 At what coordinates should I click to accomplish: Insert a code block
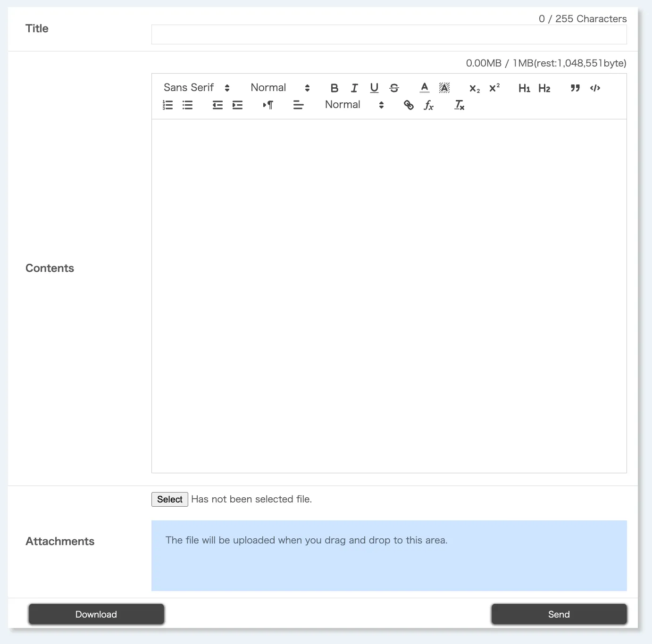pyautogui.click(x=595, y=88)
